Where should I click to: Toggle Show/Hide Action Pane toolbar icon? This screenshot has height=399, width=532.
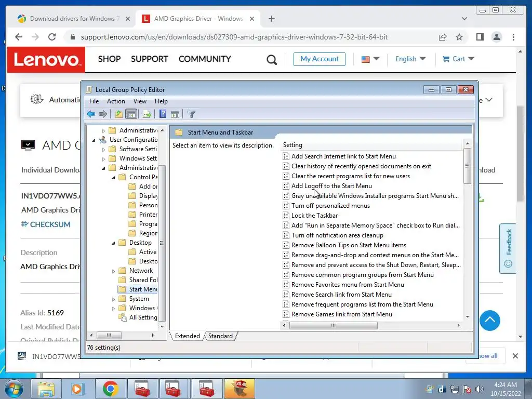pyautogui.click(x=175, y=114)
